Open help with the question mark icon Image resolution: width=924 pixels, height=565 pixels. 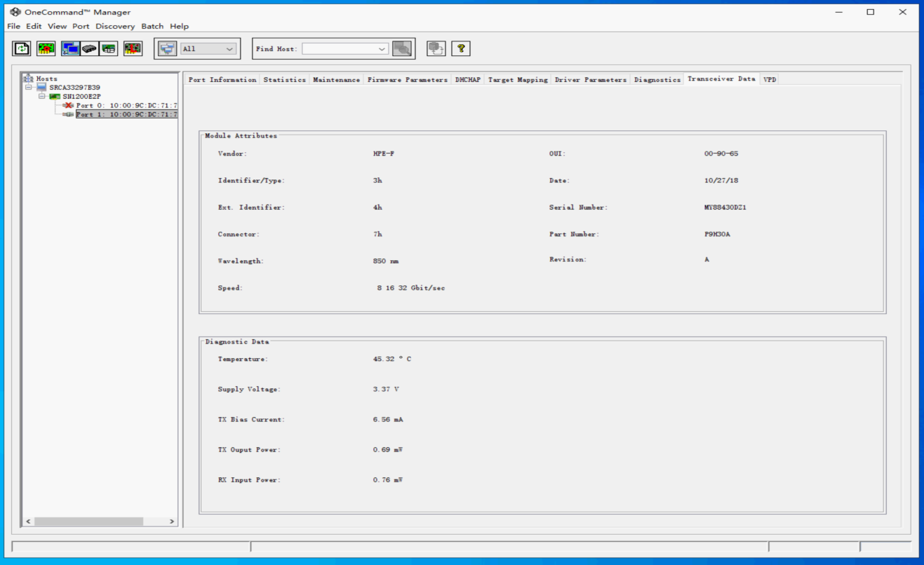tap(461, 48)
